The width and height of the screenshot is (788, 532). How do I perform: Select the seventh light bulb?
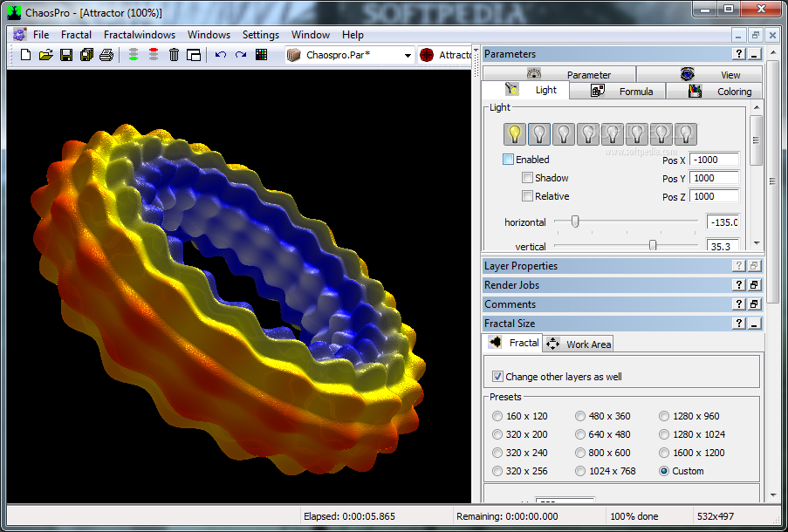click(x=661, y=134)
